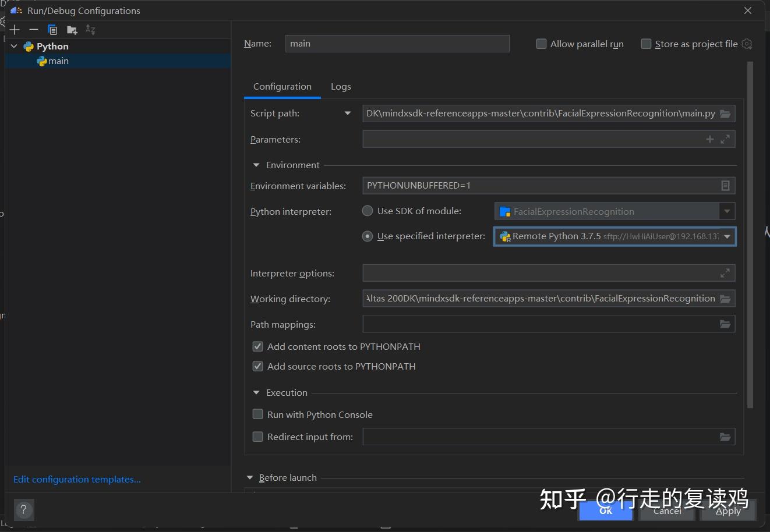Open the Store as project file settings gear
Screen dimensions: 770x532
[x=747, y=44]
